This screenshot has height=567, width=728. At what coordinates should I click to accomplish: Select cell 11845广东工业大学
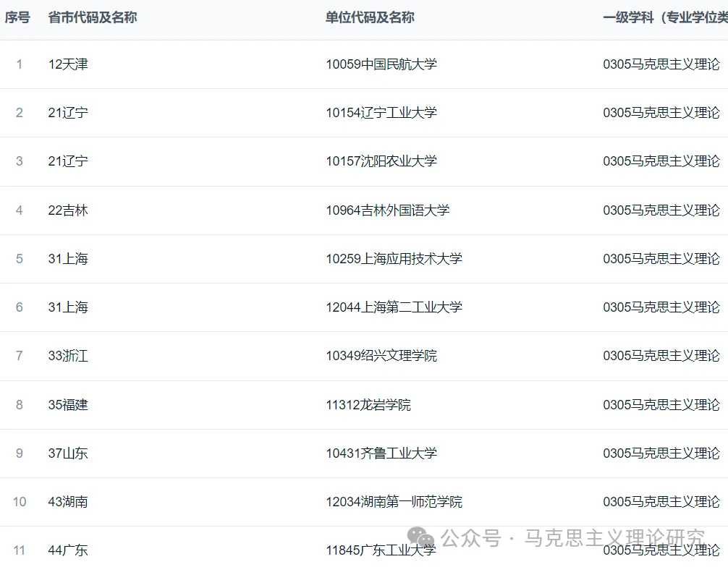(x=381, y=550)
